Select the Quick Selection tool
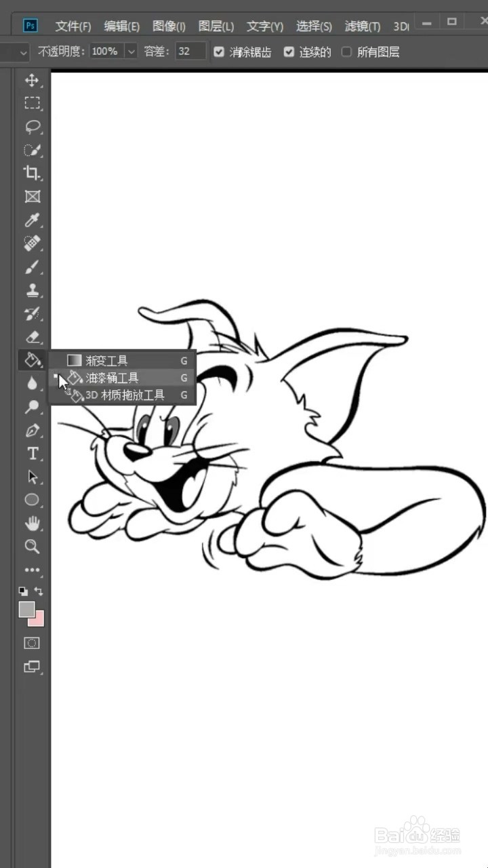This screenshot has width=488, height=868. [32, 150]
